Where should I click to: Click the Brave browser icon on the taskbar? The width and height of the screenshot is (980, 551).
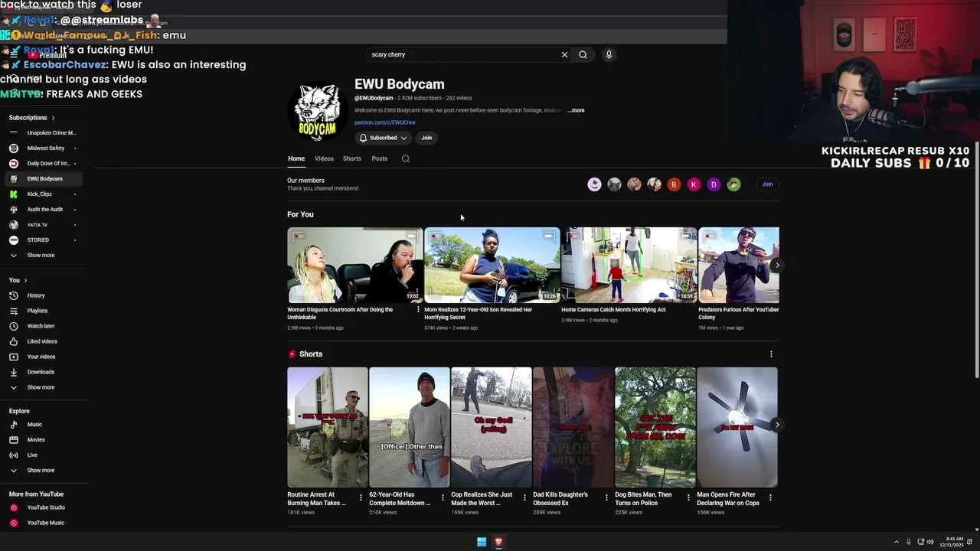(498, 542)
